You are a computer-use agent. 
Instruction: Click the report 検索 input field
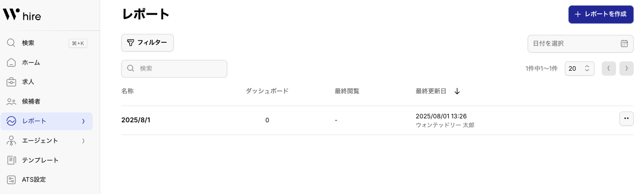coord(174,69)
